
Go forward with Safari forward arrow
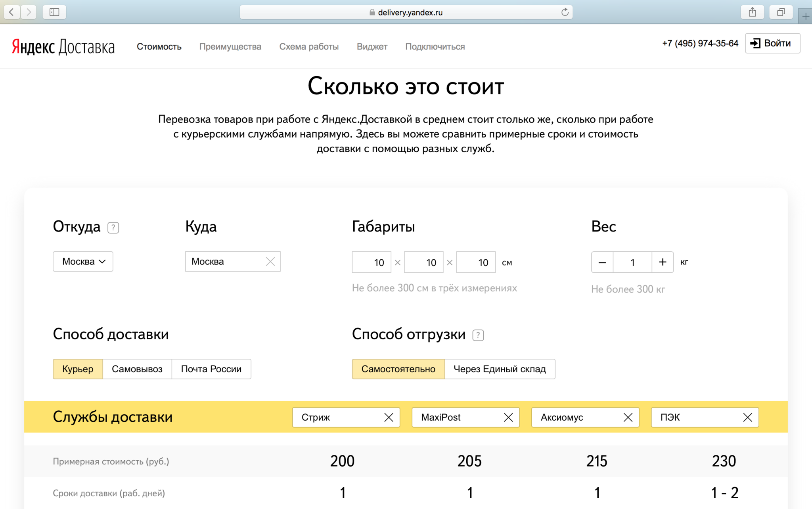pos(29,12)
